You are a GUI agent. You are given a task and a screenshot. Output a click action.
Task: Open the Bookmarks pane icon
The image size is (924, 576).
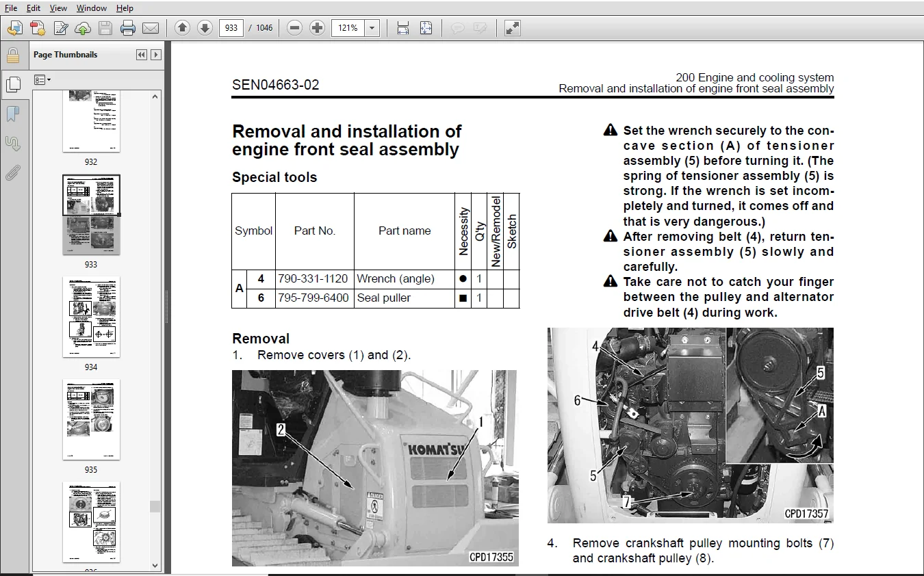13,114
